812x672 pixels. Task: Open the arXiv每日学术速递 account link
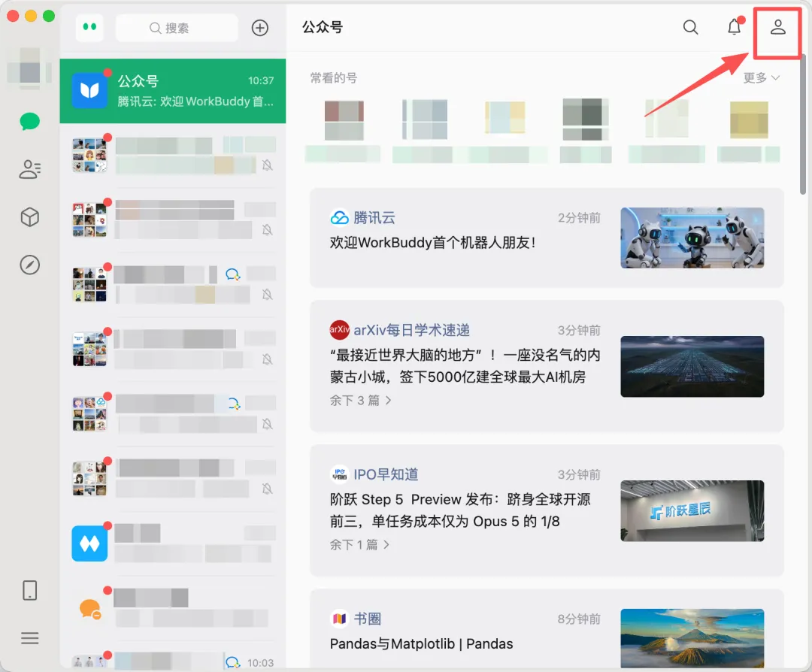pos(412,330)
